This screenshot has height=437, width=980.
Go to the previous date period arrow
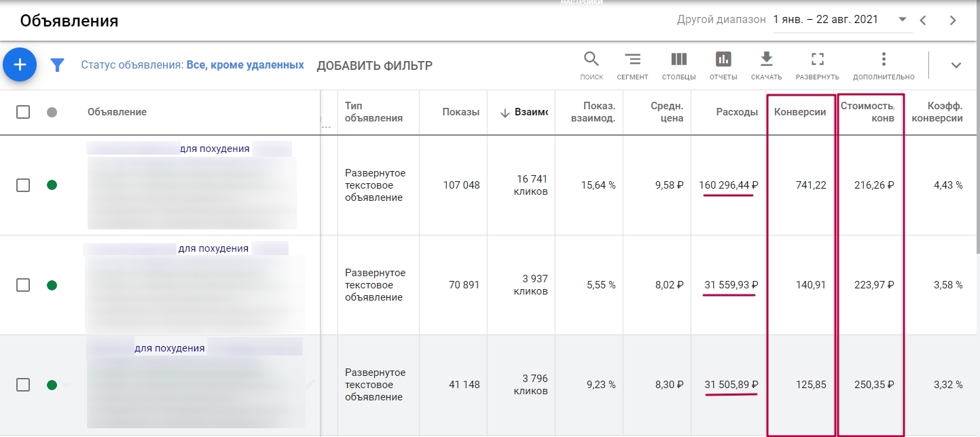point(923,20)
